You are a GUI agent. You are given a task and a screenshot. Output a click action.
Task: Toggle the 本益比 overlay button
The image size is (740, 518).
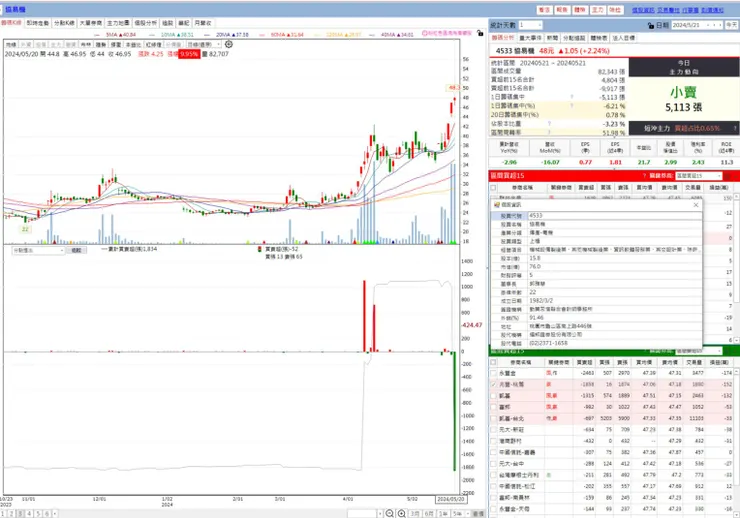tap(133, 44)
